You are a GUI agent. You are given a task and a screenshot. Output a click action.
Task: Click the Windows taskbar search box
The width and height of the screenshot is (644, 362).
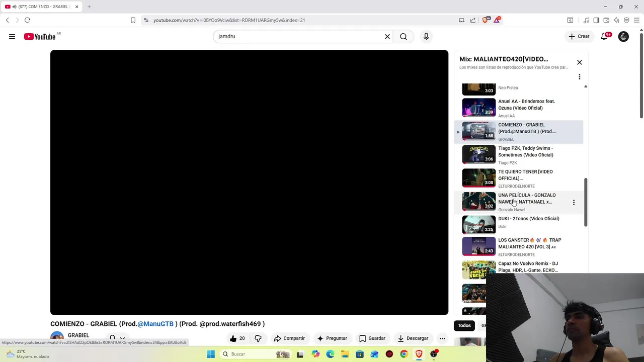pyautogui.click(x=256, y=354)
